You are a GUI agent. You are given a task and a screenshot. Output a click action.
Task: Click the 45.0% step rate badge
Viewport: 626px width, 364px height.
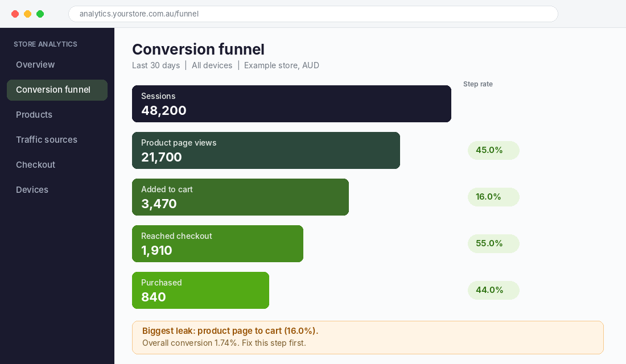pos(493,151)
